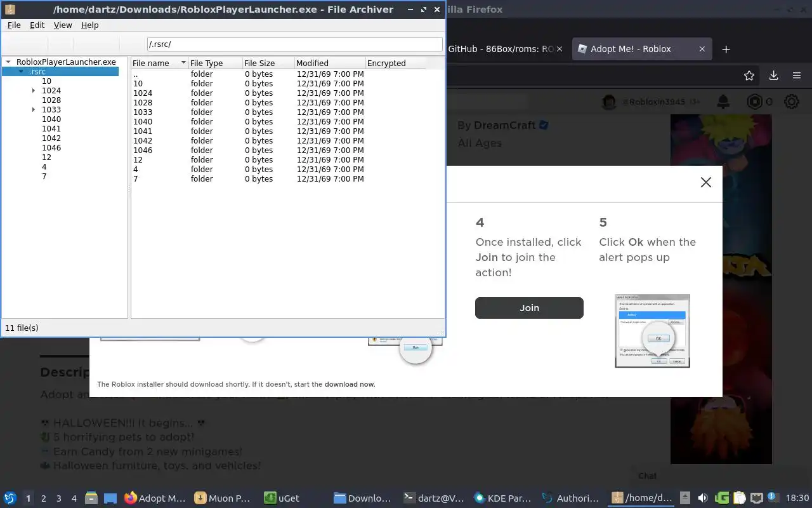Sort by the Encrypted column
The height and width of the screenshot is (508, 812).
pos(395,63)
